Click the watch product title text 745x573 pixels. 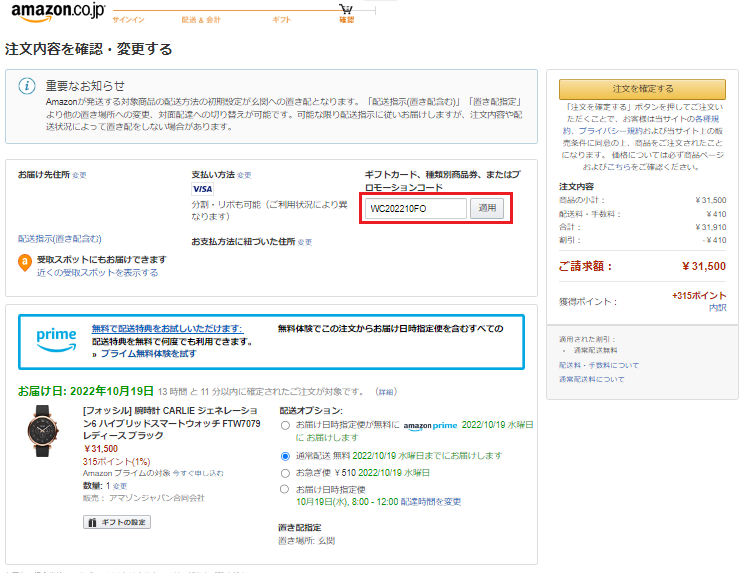(x=172, y=423)
